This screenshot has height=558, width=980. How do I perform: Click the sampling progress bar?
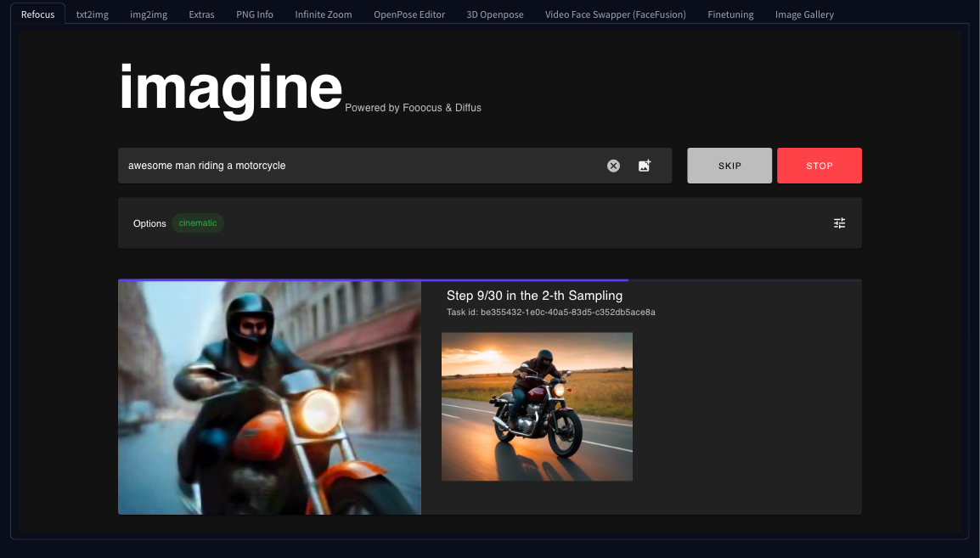374,279
